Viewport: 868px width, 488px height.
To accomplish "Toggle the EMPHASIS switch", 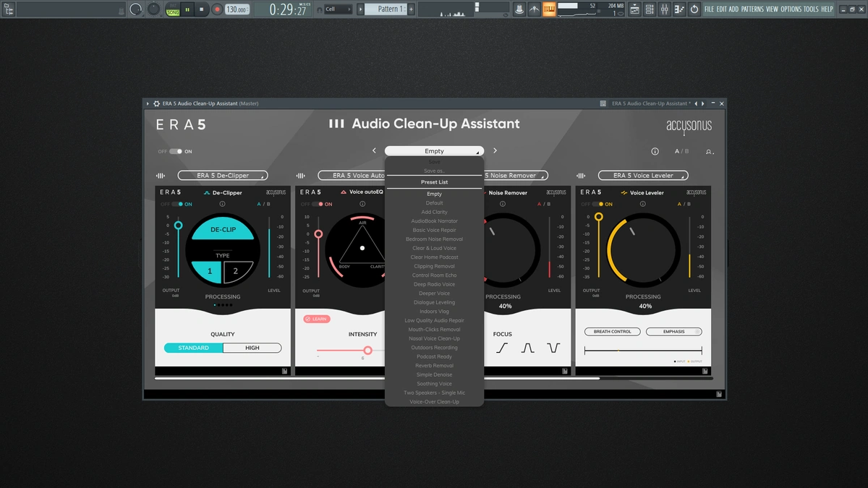I will [x=673, y=332].
